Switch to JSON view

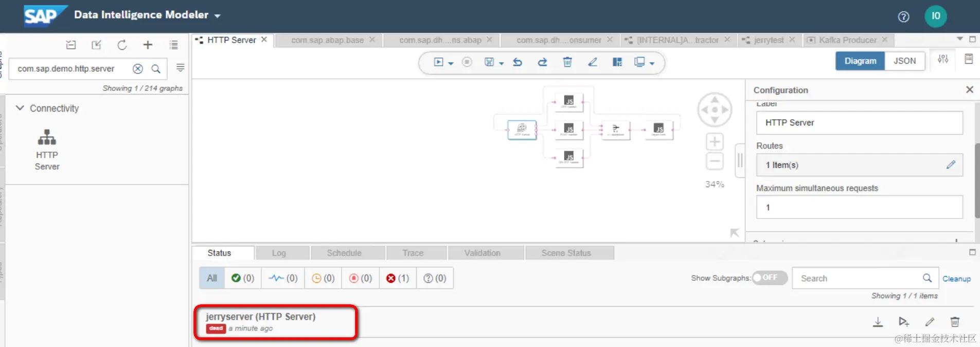[904, 61]
